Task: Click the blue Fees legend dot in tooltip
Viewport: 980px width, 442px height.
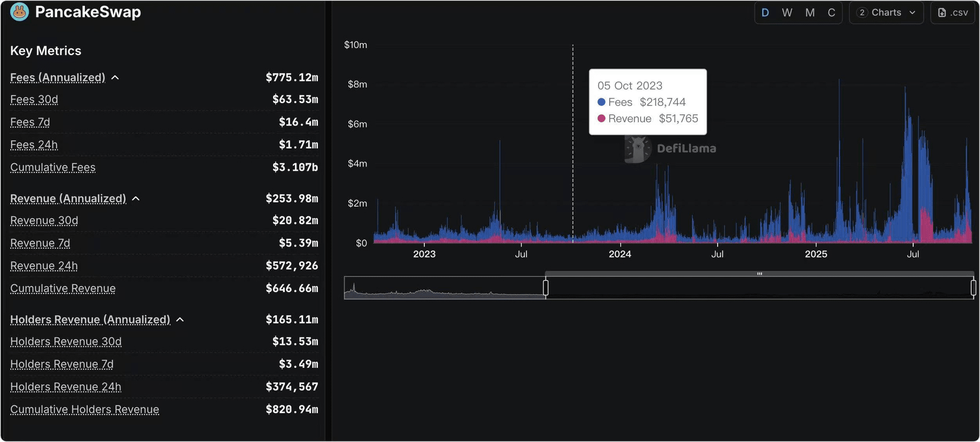Action: (x=601, y=102)
